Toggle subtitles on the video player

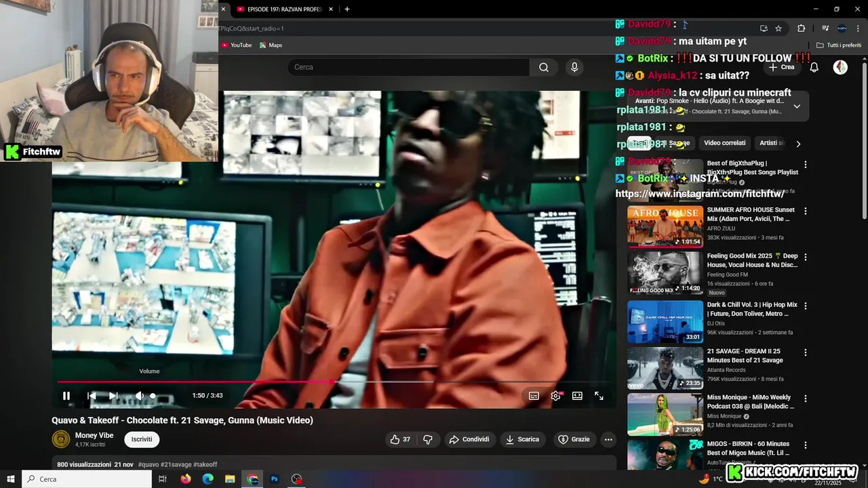click(534, 396)
